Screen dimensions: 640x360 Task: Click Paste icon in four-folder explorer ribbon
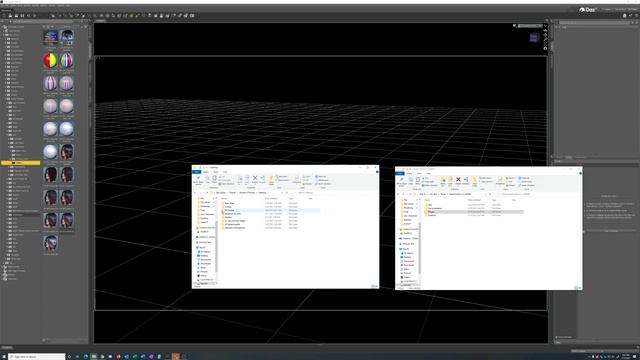coord(418,181)
